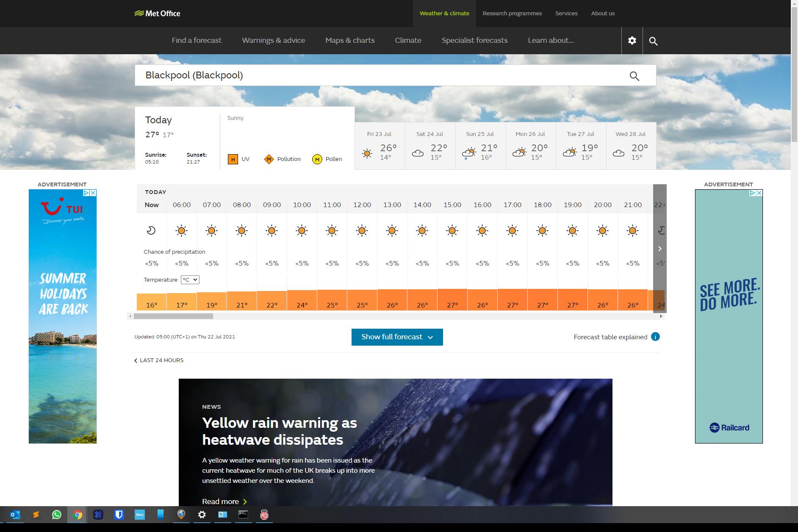Click the header search magnifier icon

coord(653,41)
